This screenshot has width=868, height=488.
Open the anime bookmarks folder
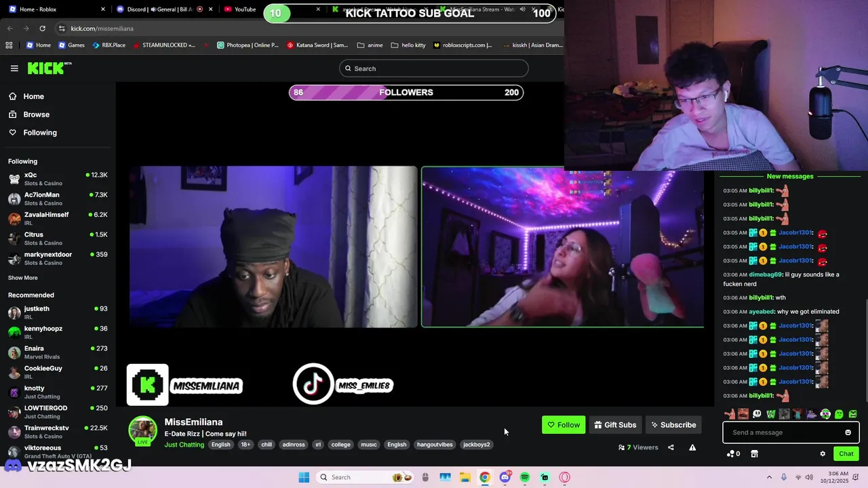(370, 45)
